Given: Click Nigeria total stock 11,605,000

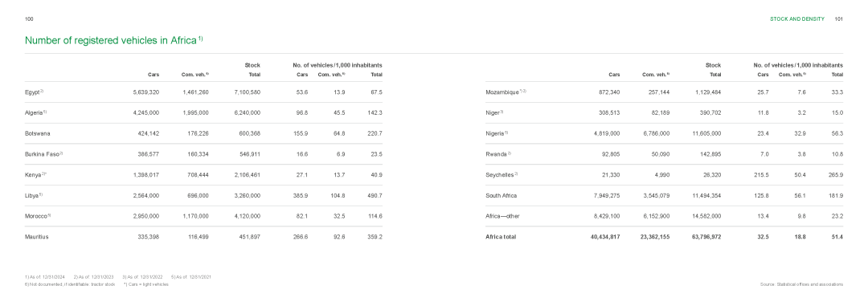Looking at the screenshot, I should pyautogui.click(x=706, y=133).
